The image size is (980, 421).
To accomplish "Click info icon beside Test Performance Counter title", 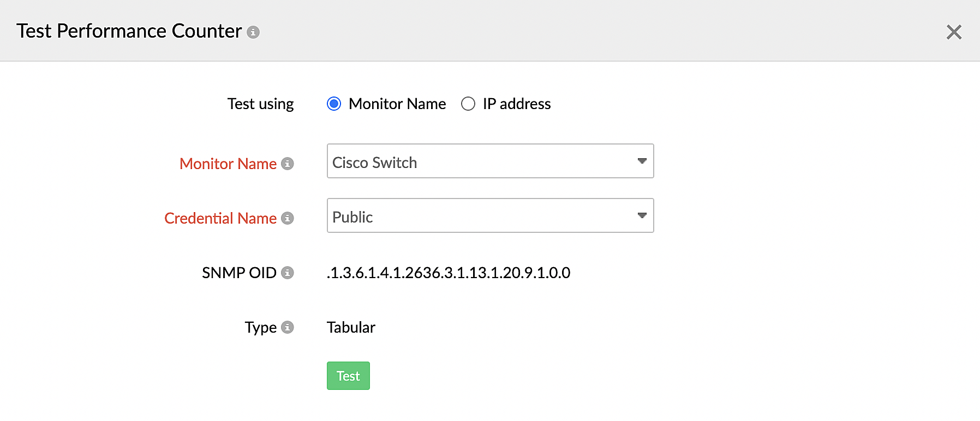I will tap(253, 32).
